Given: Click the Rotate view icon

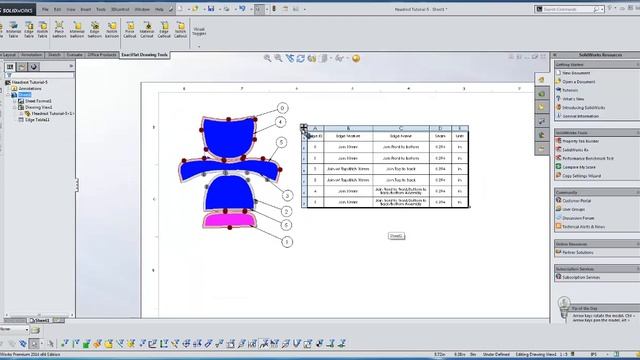Looking at the screenshot, I should tap(301, 58).
